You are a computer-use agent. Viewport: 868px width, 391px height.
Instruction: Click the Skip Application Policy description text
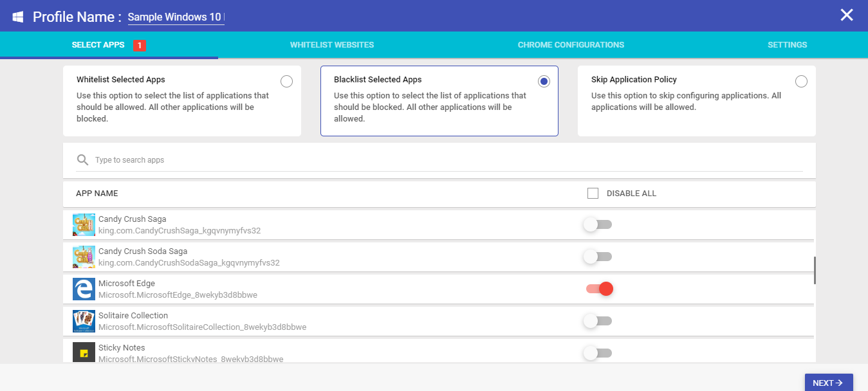[x=687, y=102]
